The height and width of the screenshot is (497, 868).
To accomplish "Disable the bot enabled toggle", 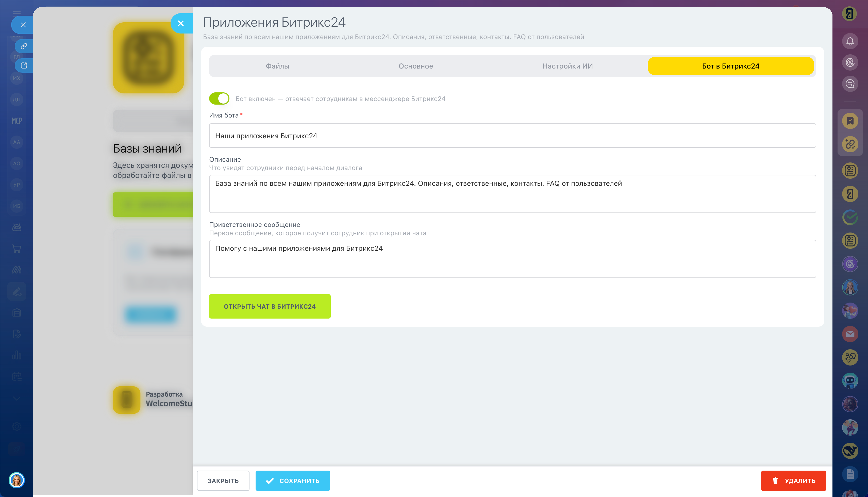I will pyautogui.click(x=219, y=99).
